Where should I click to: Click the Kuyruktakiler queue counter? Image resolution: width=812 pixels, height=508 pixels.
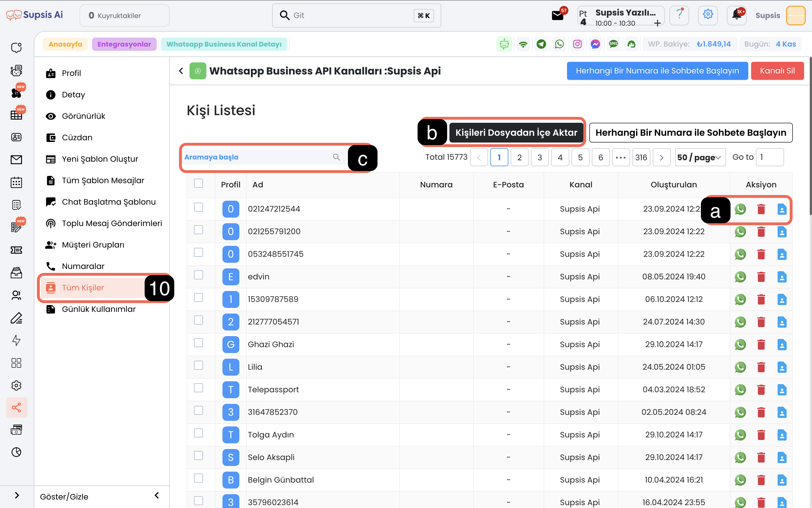125,16
